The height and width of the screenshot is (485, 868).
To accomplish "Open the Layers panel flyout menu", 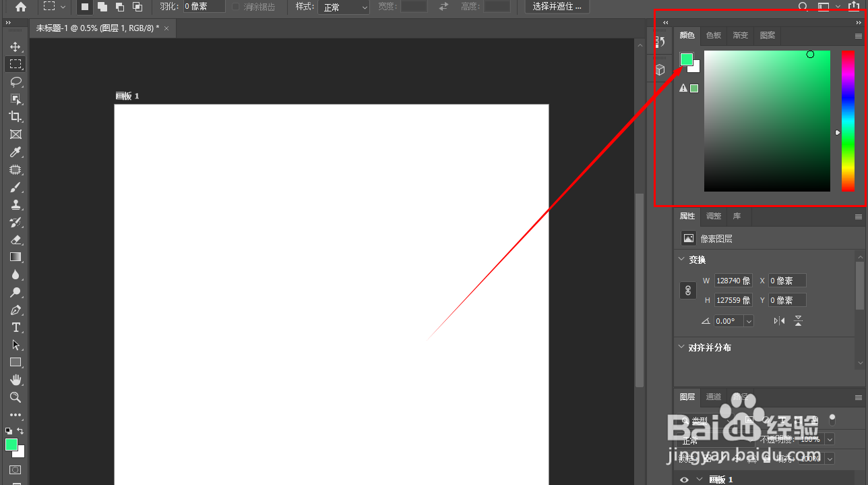I will [x=859, y=397].
